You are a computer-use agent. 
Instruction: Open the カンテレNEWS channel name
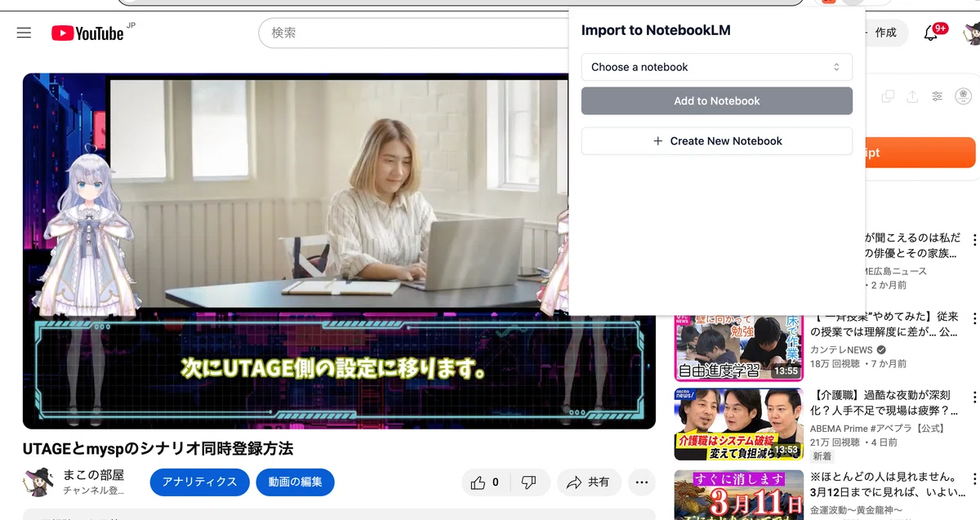(x=842, y=349)
